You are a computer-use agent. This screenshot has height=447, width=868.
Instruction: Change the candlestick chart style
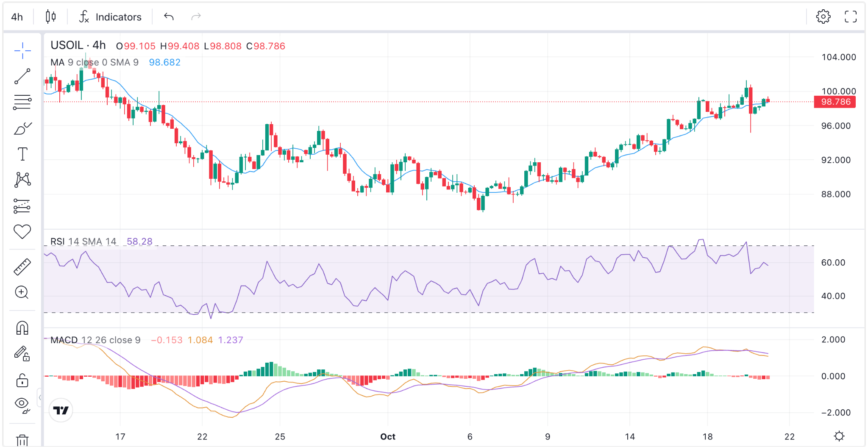coord(50,17)
